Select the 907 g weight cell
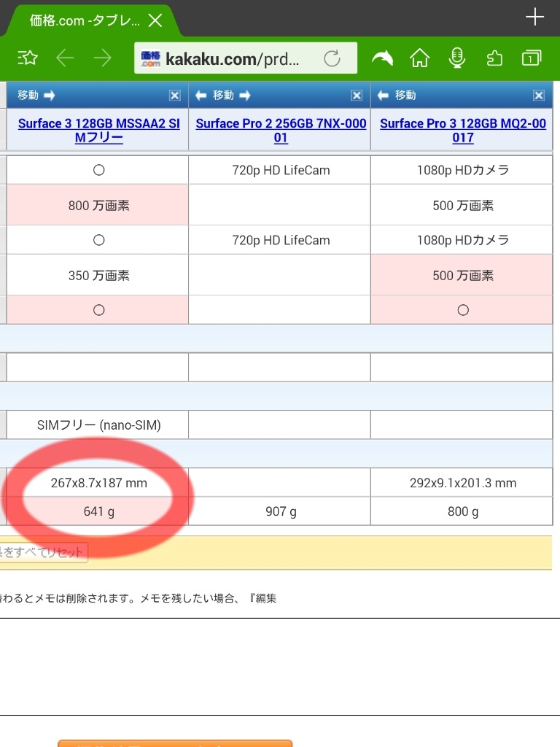 pyautogui.click(x=280, y=511)
